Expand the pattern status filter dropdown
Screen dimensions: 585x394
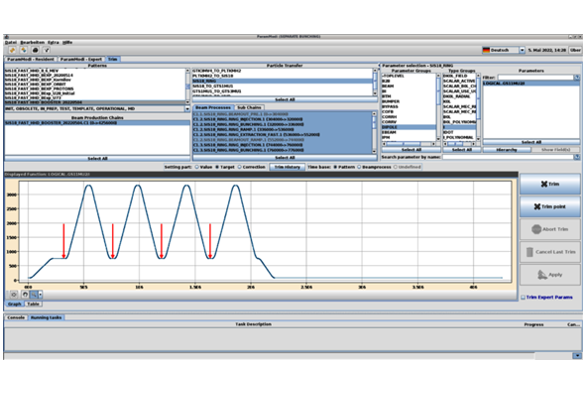(187, 109)
